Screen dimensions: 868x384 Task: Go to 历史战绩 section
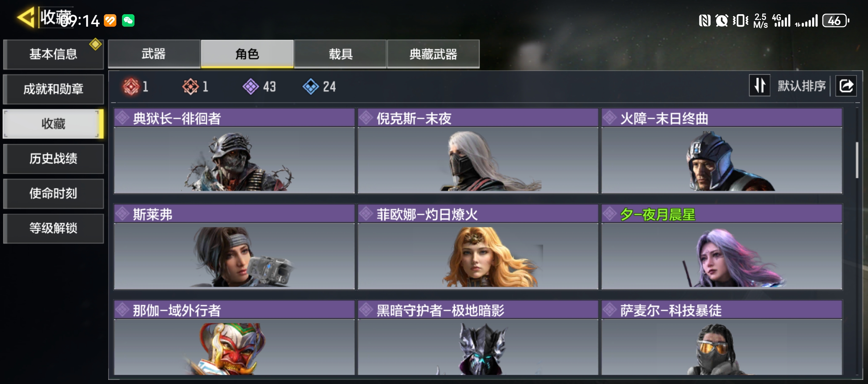click(x=53, y=159)
